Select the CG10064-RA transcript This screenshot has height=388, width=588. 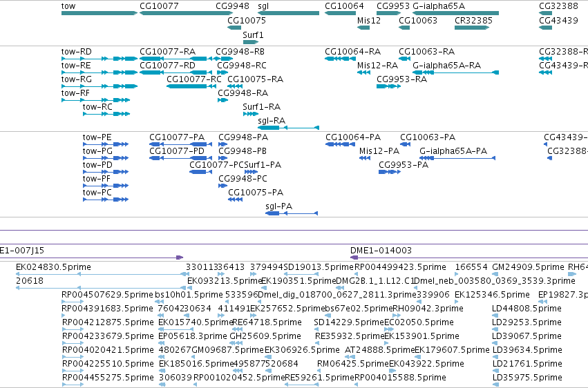(x=340, y=59)
